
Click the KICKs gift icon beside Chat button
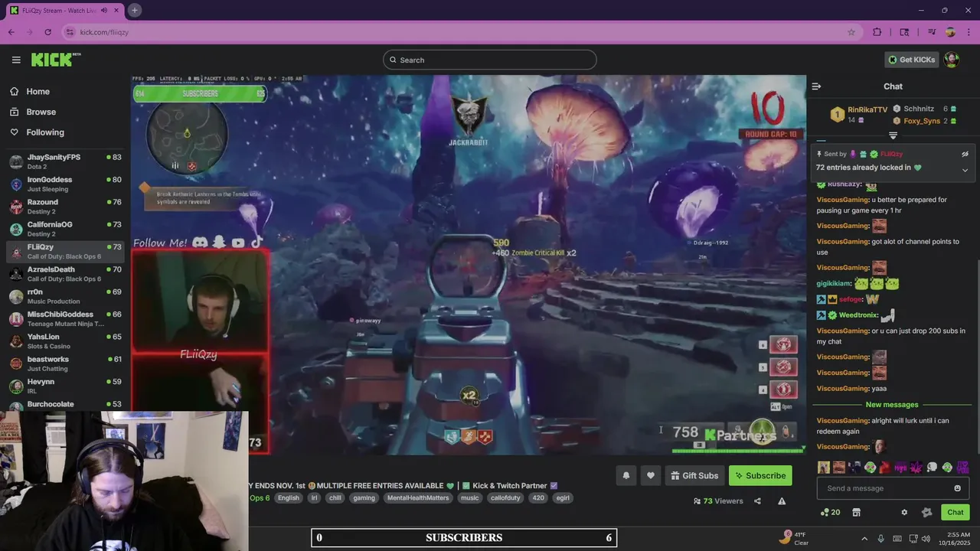pos(927,513)
